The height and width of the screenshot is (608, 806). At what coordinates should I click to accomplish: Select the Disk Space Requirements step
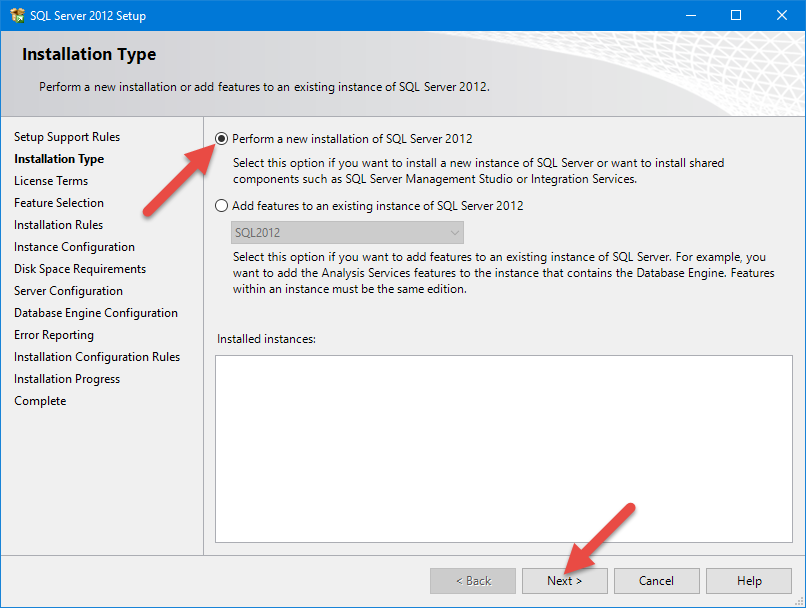tap(80, 269)
